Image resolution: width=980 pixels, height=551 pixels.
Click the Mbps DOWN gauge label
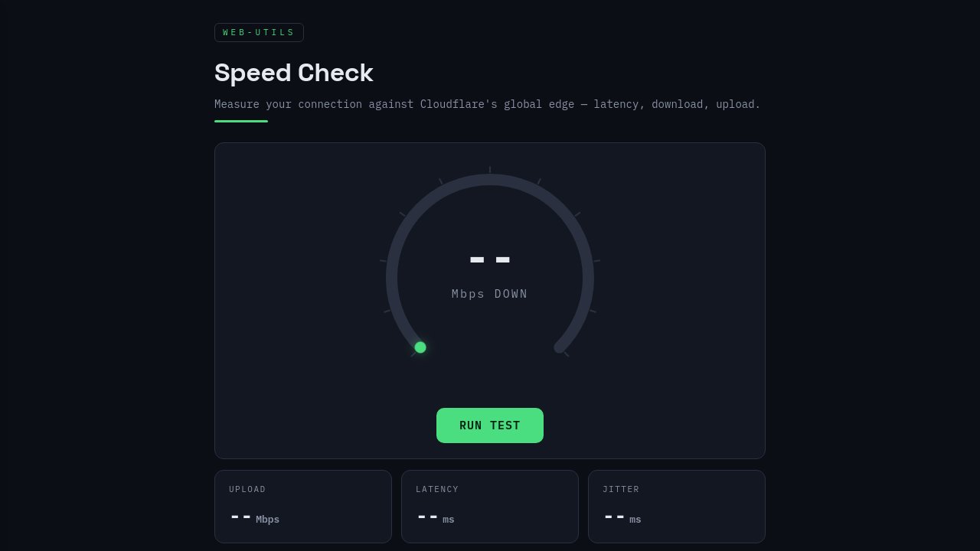click(490, 294)
